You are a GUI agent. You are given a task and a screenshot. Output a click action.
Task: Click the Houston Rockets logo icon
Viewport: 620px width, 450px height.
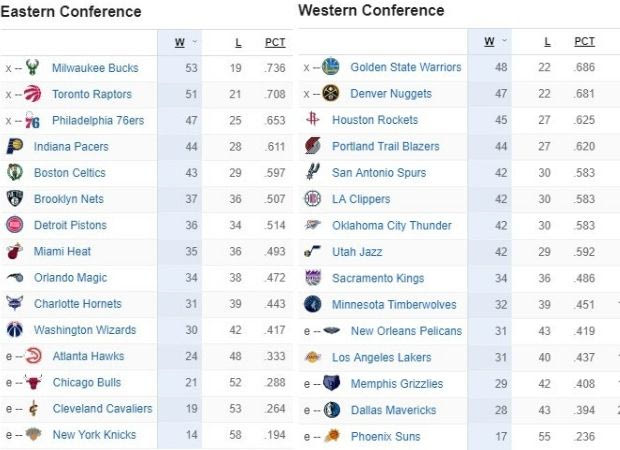point(313,120)
